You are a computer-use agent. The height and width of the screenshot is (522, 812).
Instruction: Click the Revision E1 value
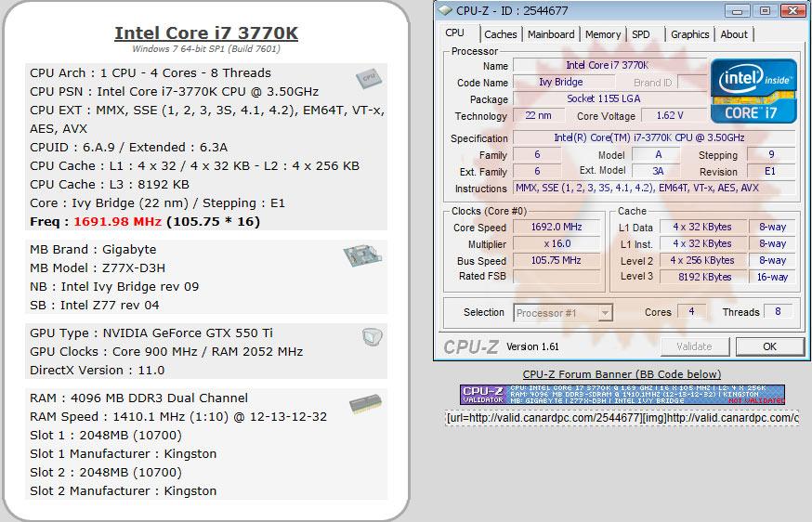tap(770, 172)
